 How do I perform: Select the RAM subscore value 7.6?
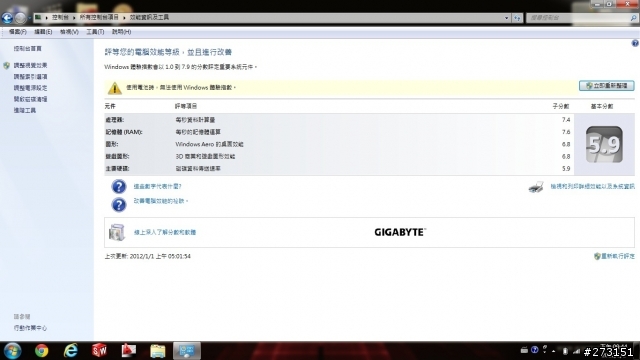point(566,132)
